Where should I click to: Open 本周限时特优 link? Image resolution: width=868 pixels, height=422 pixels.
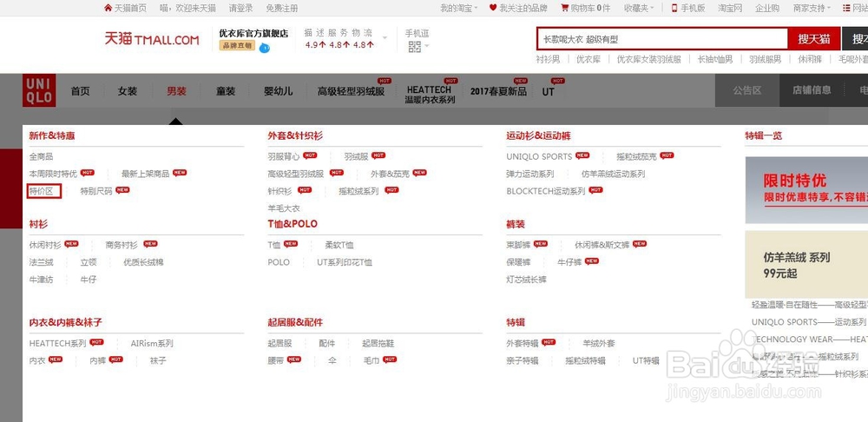pyautogui.click(x=53, y=174)
